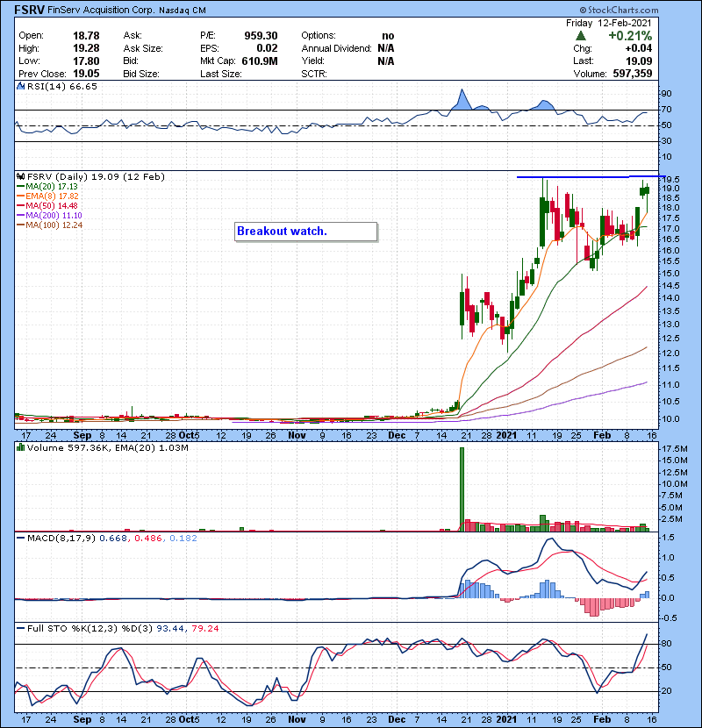The image size is (702, 728).
Task: Click the Volume 597.36K, EMA(20) 1.03M label
Action: (108, 447)
